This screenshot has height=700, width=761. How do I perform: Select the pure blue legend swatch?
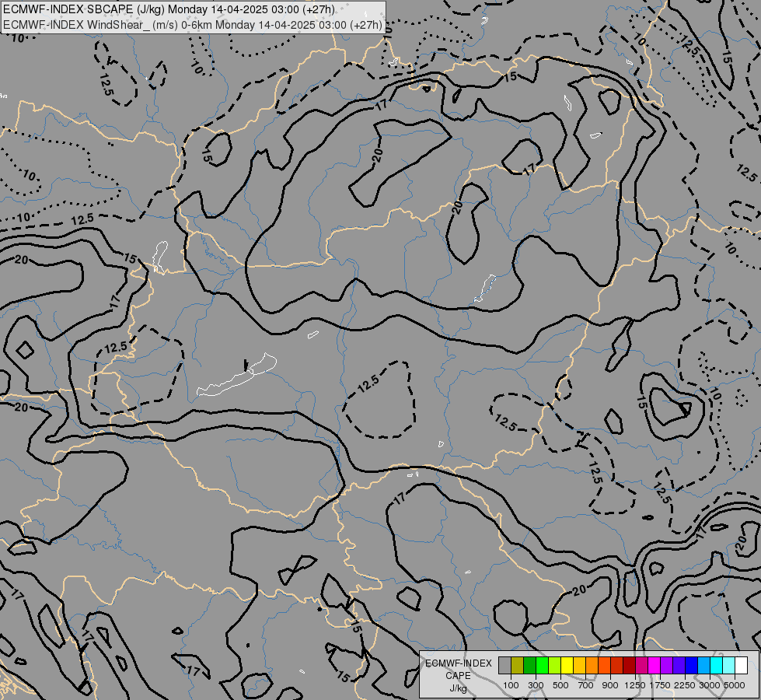691,665
